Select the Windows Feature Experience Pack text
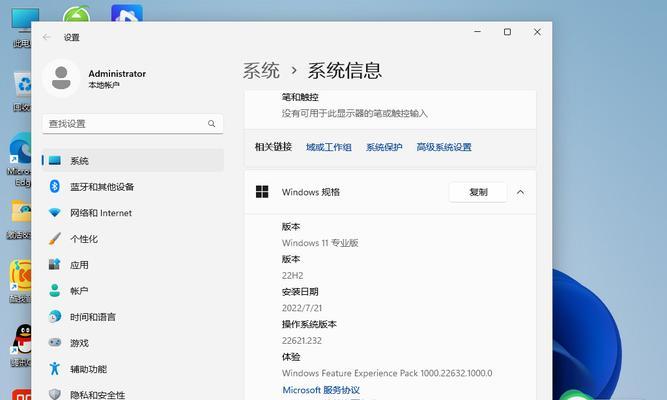 coord(387,373)
